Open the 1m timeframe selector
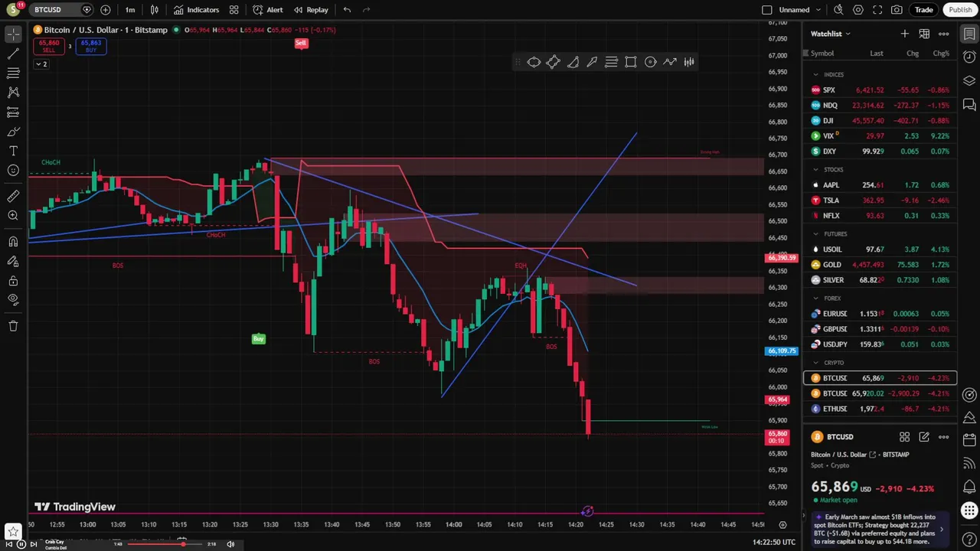The width and height of the screenshot is (980, 551). (130, 10)
